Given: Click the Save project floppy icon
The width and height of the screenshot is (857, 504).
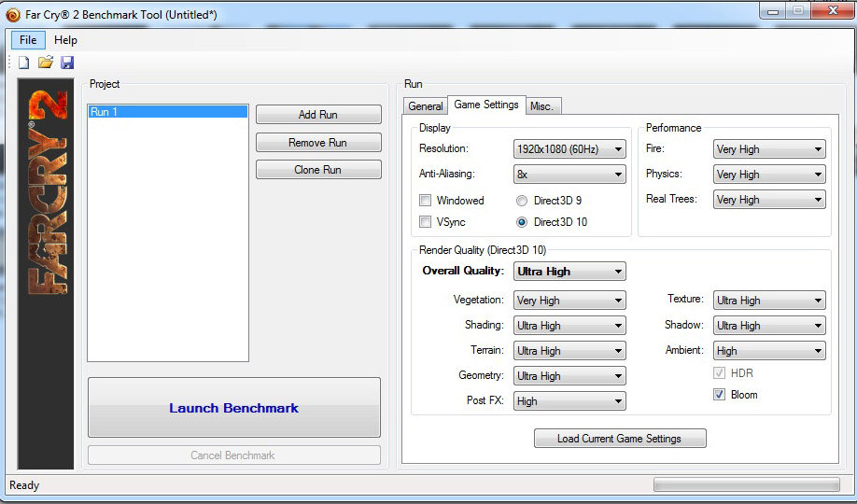Looking at the screenshot, I should point(67,63).
